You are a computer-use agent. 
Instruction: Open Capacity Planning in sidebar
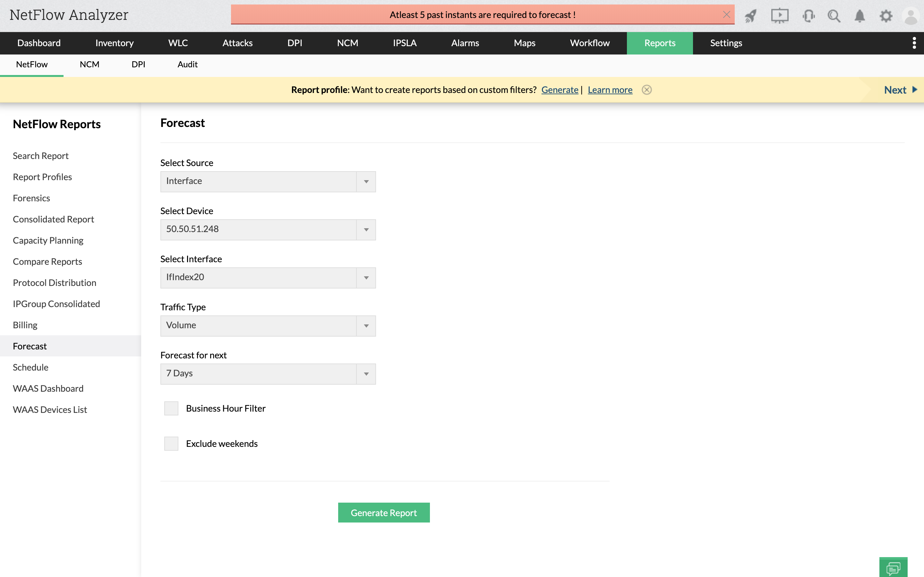click(48, 240)
